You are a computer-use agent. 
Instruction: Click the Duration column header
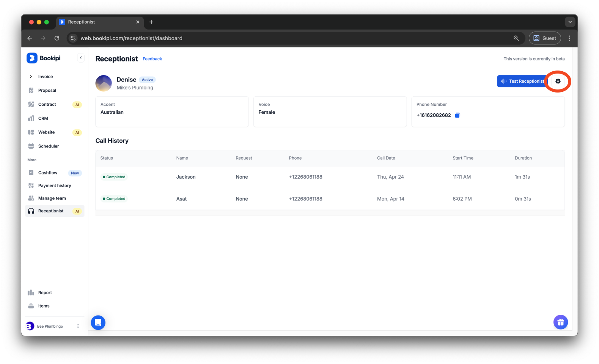point(523,158)
